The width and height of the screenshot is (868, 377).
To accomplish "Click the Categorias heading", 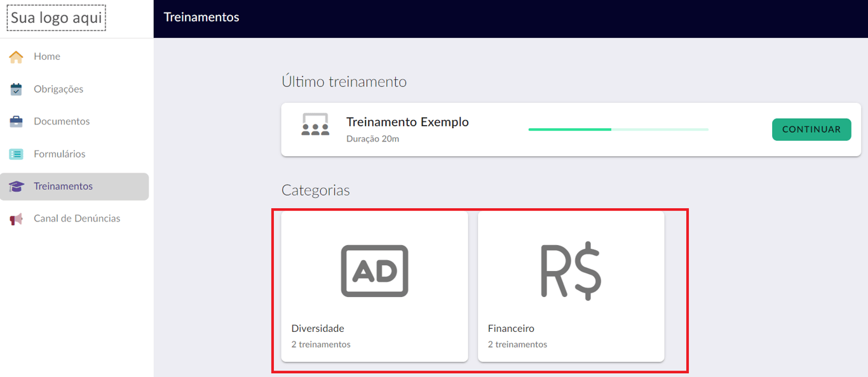I will [316, 190].
